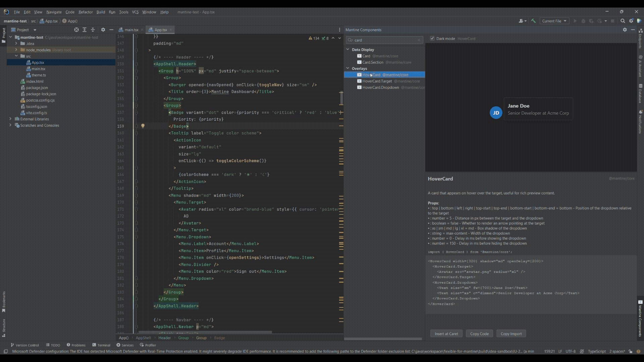This screenshot has height=362, width=644.
Task: Click the Insert at Caret button
Action: (x=446, y=334)
